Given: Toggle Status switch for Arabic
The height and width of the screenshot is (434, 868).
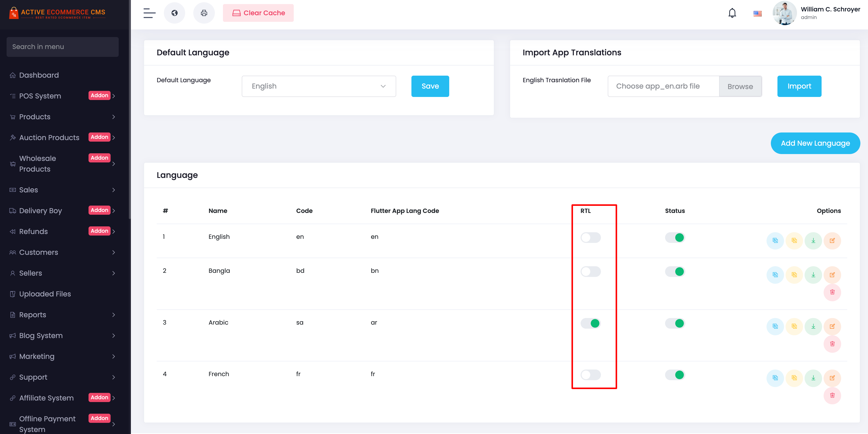Looking at the screenshot, I should point(675,323).
